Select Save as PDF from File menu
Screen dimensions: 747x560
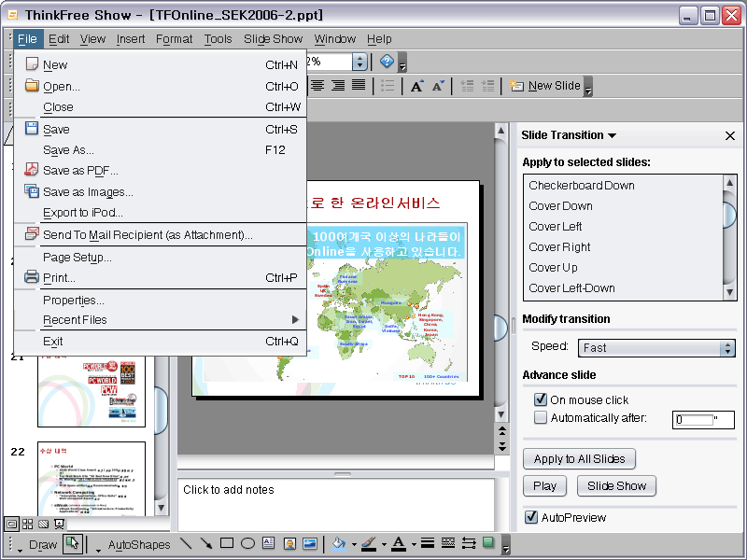80,171
